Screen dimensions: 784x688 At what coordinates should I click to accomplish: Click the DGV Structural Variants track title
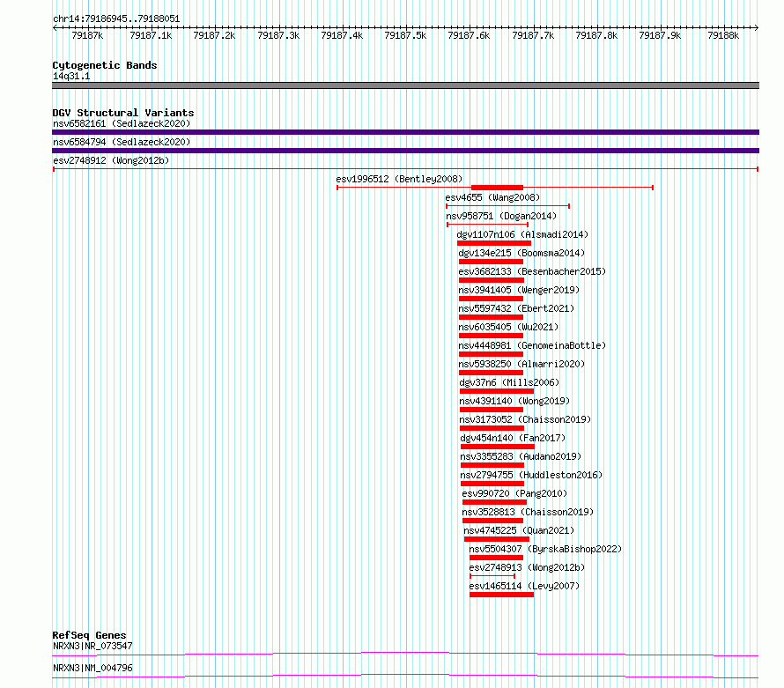click(123, 113)
